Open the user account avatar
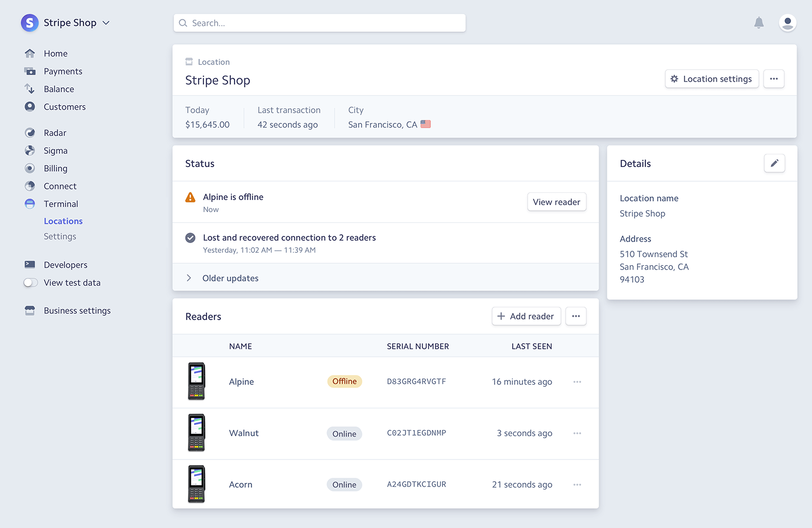 tap(787, 23)
